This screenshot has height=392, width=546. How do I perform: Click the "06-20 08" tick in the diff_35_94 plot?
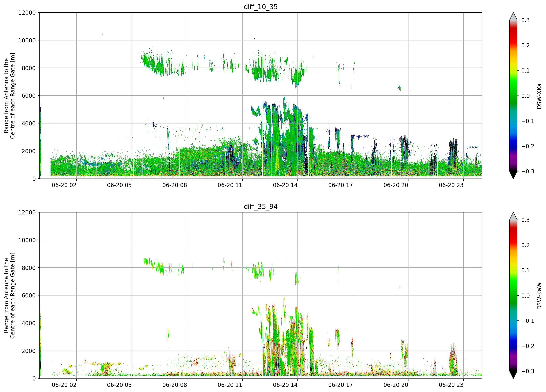click(175, 385)
